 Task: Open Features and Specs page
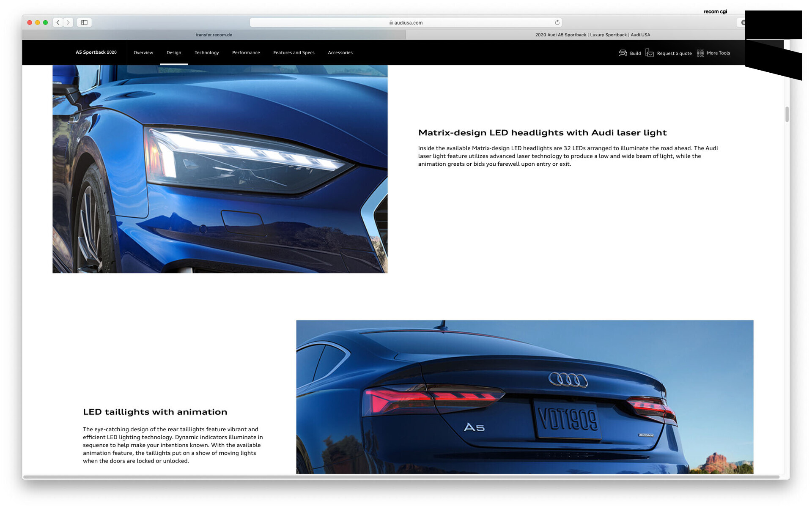pos(294,52)
